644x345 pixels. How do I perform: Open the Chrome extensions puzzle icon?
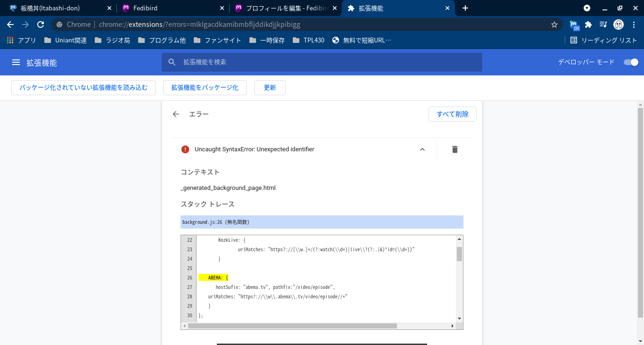tap(588, 25)
